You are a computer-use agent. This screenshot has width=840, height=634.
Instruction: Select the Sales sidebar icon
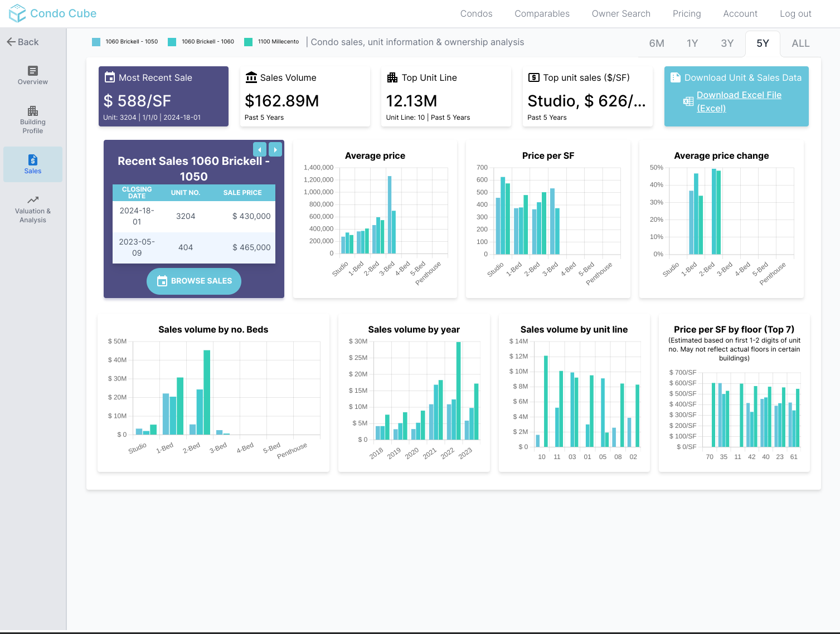click(33, 160)
